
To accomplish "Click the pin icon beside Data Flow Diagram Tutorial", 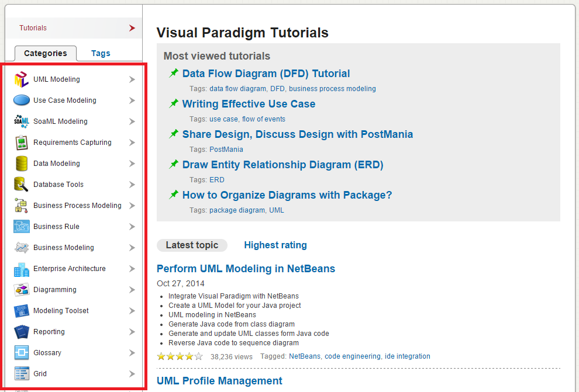I will pos(174,73).
